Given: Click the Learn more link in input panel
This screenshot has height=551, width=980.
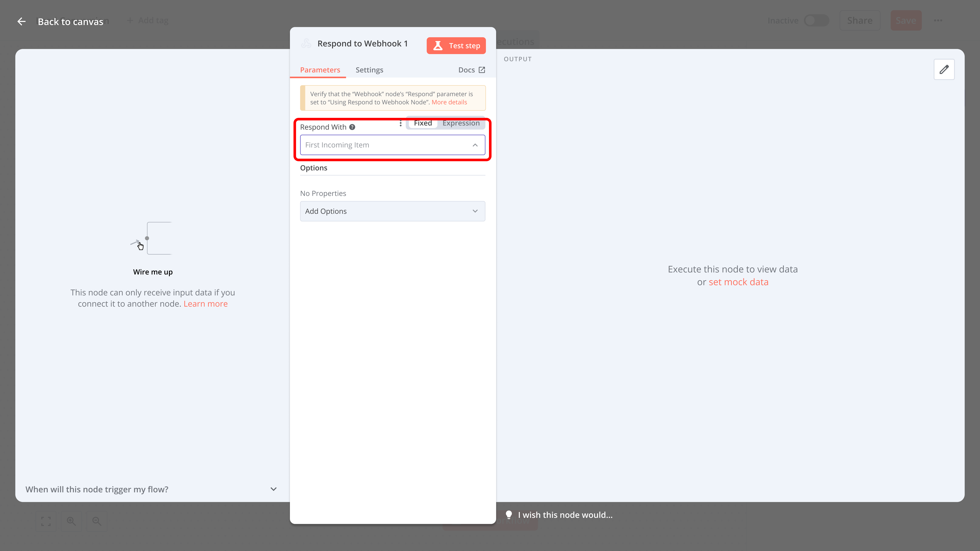Looking at the screenshot, I should (205, 304).
